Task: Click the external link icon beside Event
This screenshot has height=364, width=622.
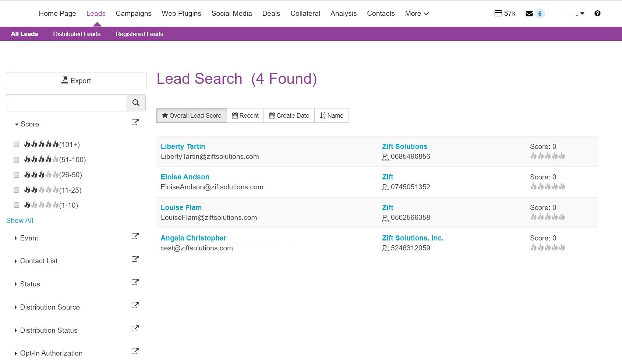Action: (135, 236)
